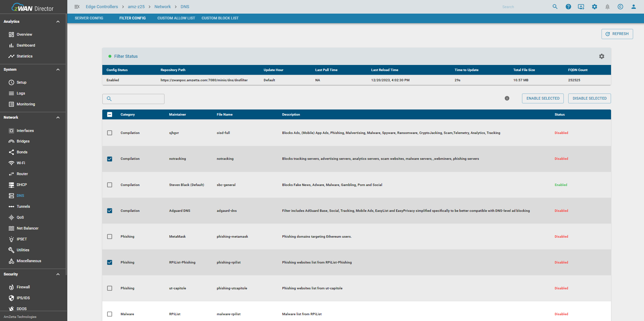Open the help question mark icon
Image resolution: width=644 pixels, height=321 pixels.
point(568,7)
